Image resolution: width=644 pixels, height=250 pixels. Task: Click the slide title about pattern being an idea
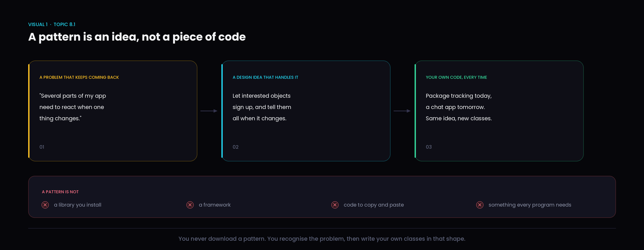click(137, 37)
